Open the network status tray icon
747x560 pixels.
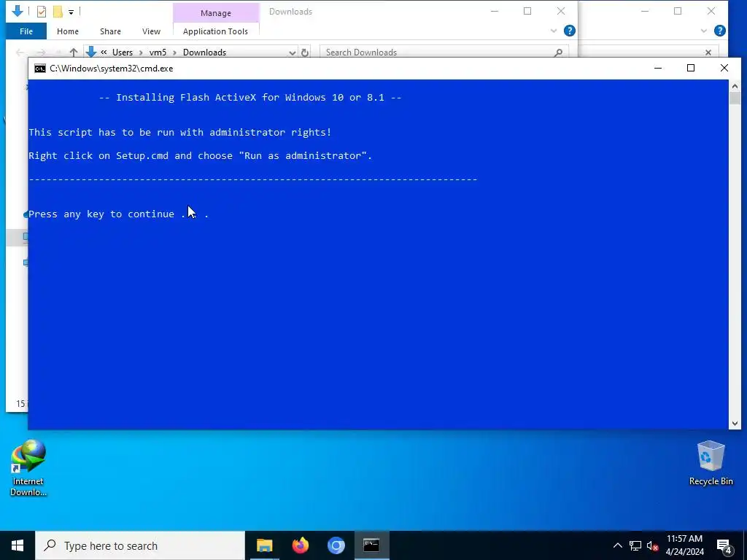click(x=635, y=545)
